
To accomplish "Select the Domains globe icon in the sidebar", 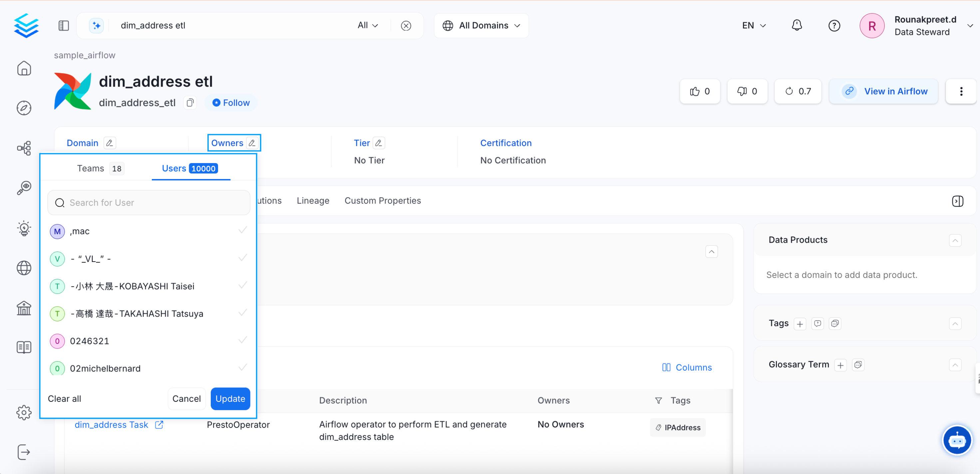I will coord(24,268).
